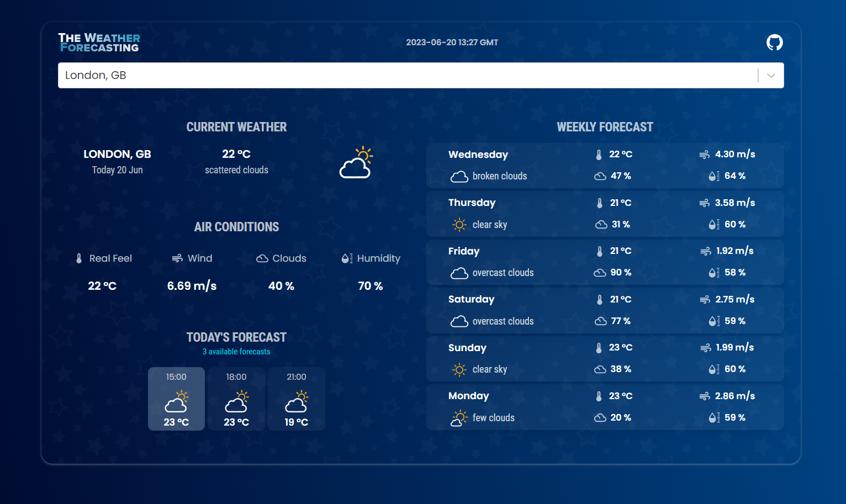Screen dimensions: 846x504
Task: Open the GitHub repository icon
Action: [x=775, y=42]
